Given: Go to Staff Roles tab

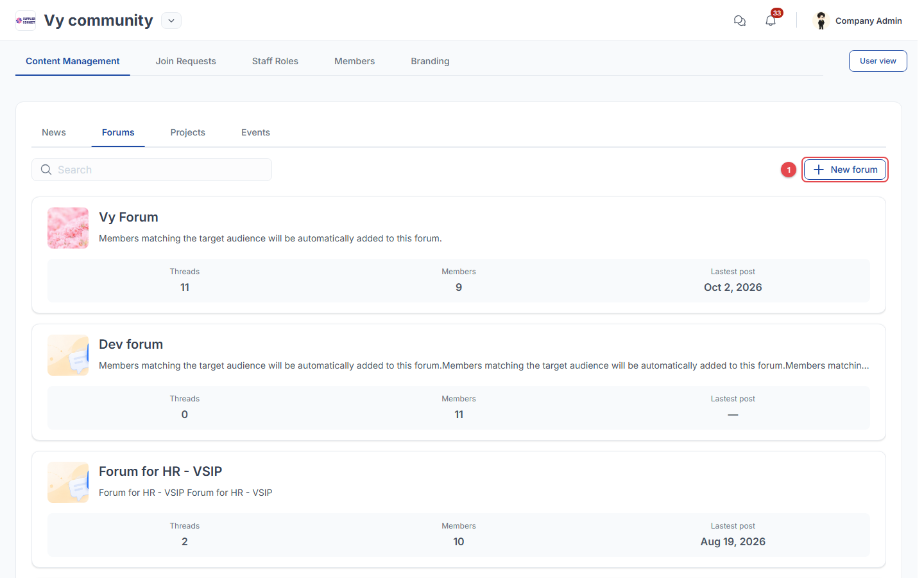Looking at the screenshot, I should tap(275, 61).
